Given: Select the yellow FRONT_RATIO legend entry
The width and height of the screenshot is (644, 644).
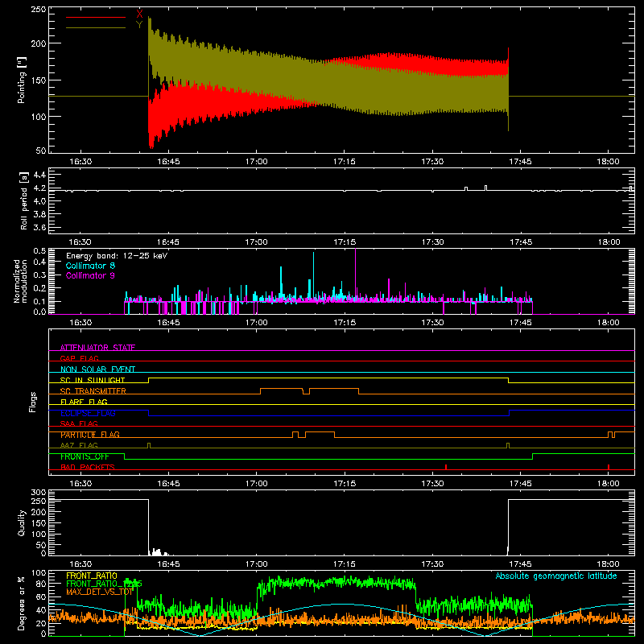Looking at the screenshot, I should click(x=92, y=576).
